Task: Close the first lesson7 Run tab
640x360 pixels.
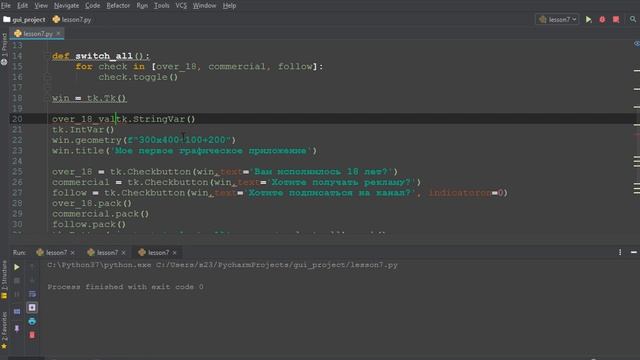Action: click(x=73, y=253)
